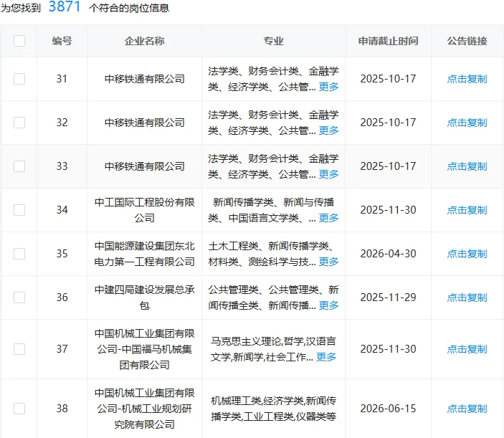Copy announcement link 点击复制 for row 31

tap(467, 79)
